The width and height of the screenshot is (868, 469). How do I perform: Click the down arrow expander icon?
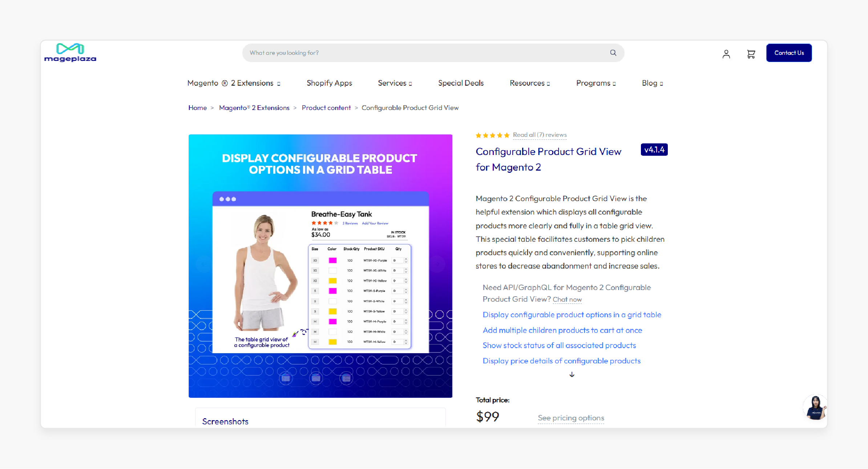pyautogui.click(x=572, y=374)
